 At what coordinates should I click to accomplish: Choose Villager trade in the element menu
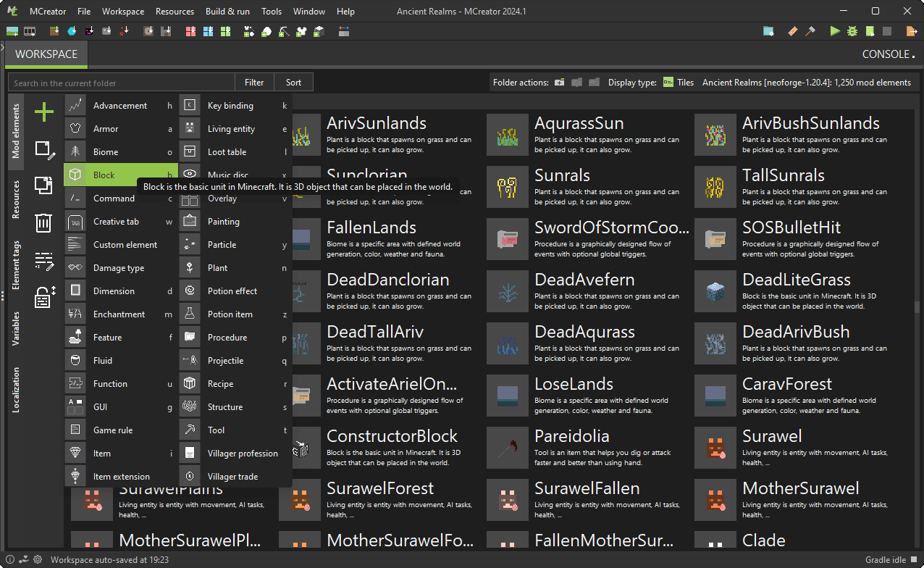pyautogui.click(x=235, y=476)
